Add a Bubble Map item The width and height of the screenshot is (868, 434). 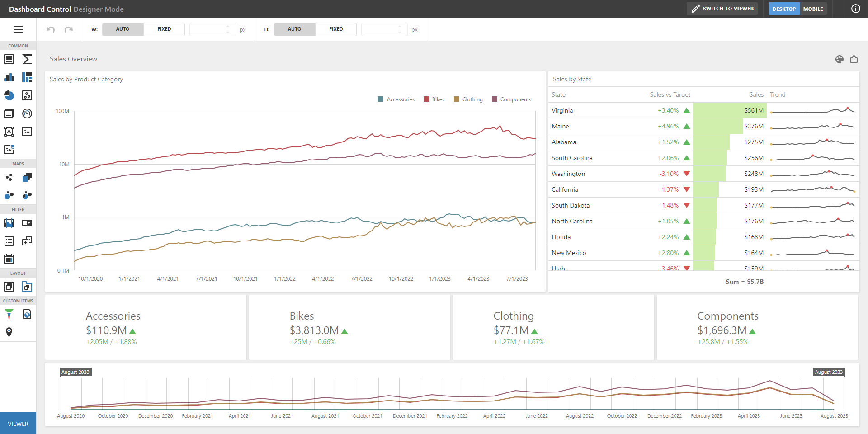click(9, 195)
